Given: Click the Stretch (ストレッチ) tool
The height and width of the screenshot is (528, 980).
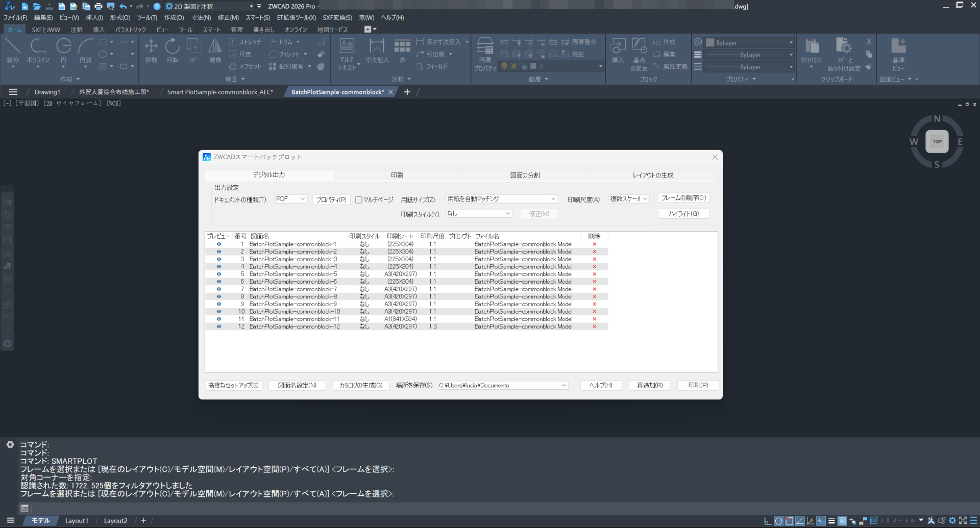Looking at the screenshot, I should click(245, 42).
